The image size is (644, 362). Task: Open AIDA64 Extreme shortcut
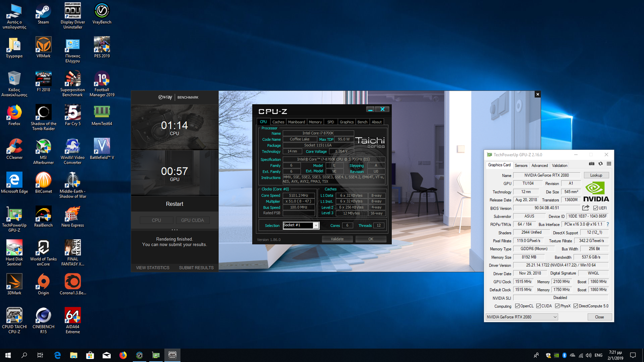coord(72,321)
